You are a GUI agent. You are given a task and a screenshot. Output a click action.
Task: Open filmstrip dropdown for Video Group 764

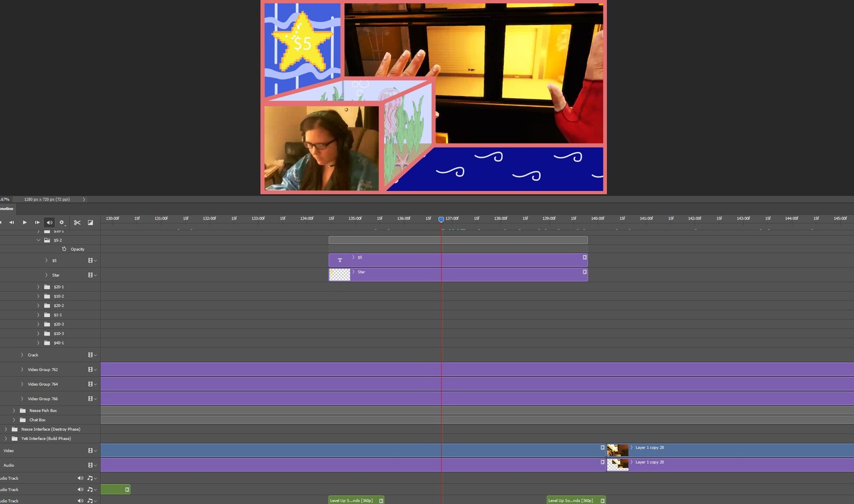(x=92, y=384)
